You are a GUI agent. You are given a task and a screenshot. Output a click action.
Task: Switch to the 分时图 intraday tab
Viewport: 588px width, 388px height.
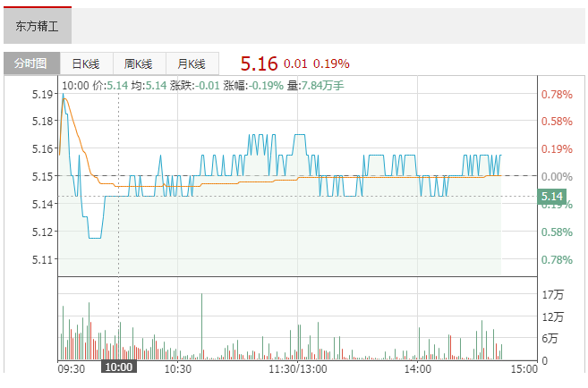point(31,64)
